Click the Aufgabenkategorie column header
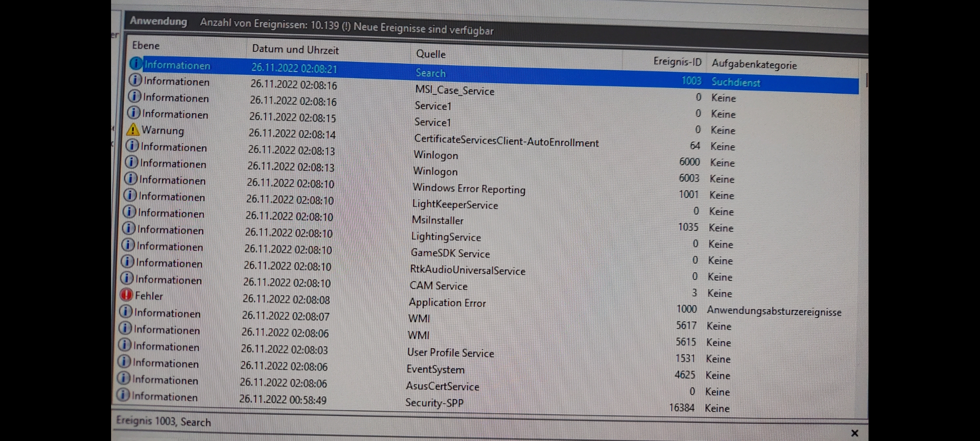Screen dimensions: 980x441 point(754,65)
